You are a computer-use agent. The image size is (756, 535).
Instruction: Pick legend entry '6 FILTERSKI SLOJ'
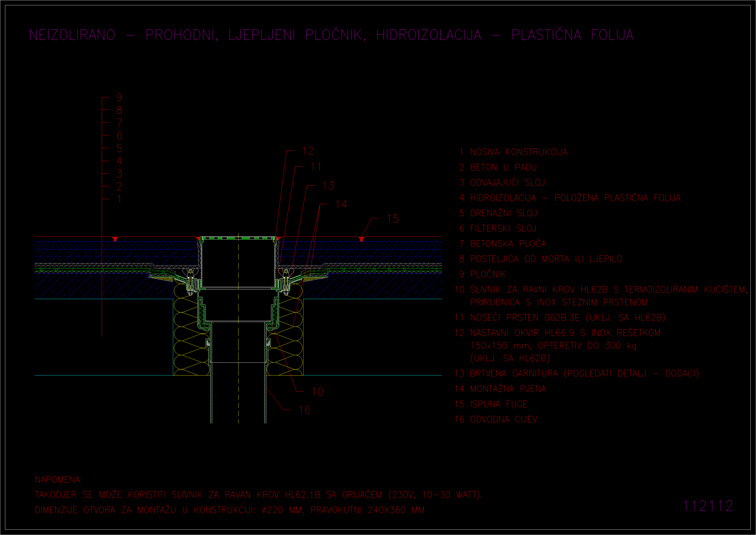tap(498, 228)
